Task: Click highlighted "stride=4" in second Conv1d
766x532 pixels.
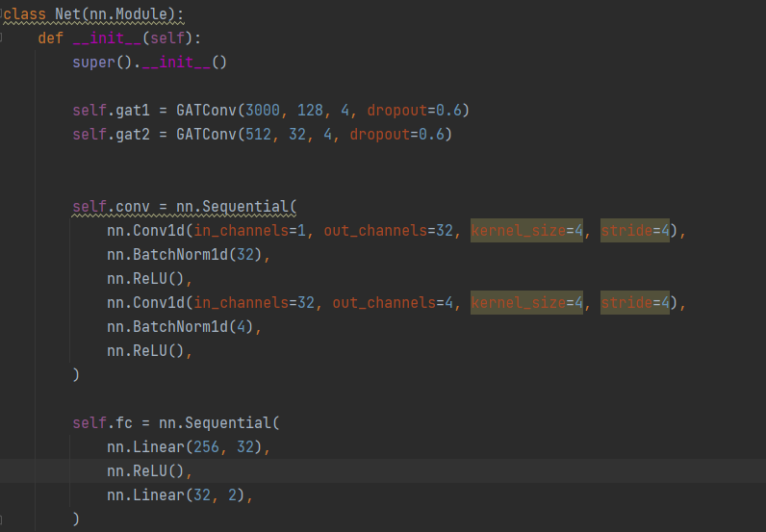Action: tap(635, 303)
